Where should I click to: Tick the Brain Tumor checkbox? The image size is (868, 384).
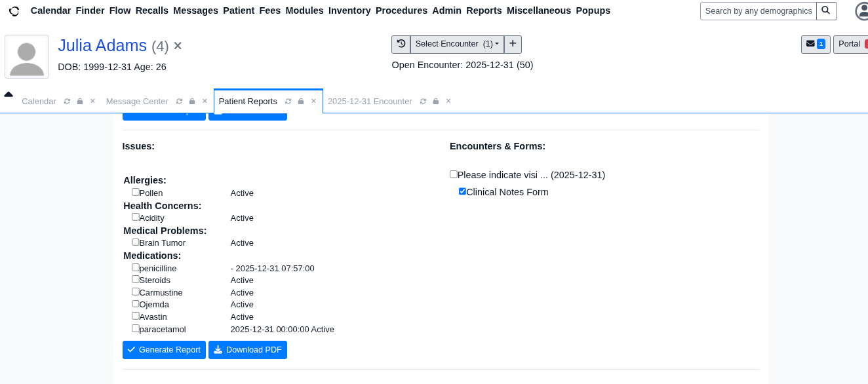tap(136, 242)
